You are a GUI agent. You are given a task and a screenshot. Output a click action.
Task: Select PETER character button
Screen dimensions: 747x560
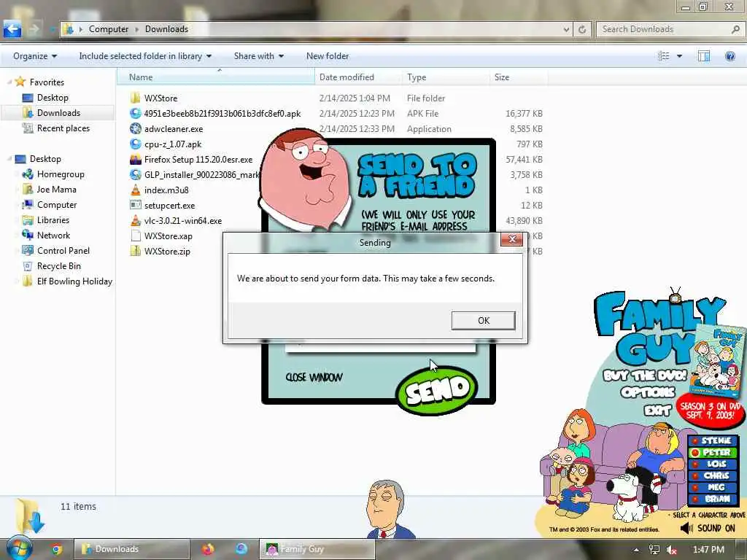click(712, 452)
